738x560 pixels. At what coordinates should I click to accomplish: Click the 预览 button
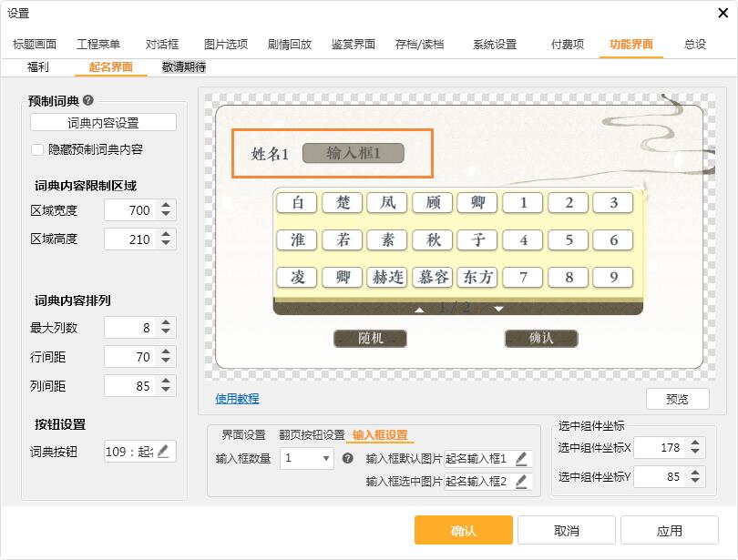click(677, 399)
